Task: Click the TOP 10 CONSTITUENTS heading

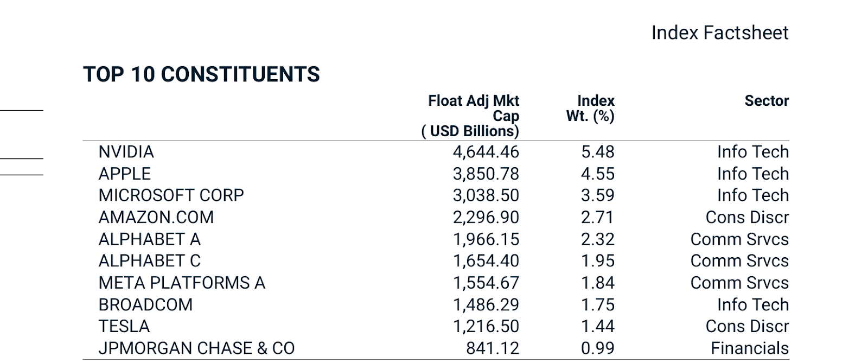Action: 201,74
